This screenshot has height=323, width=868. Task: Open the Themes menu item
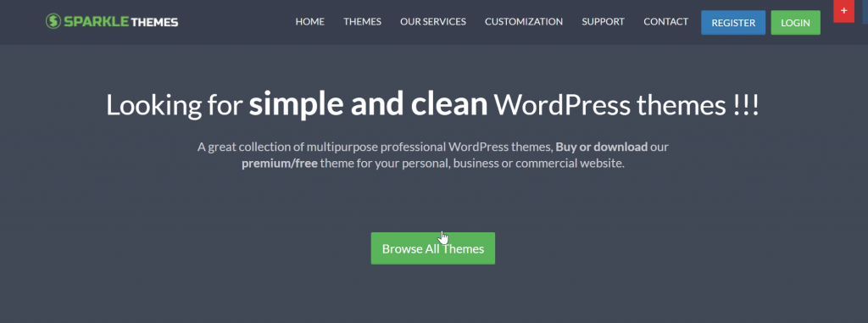pos(362,21)
